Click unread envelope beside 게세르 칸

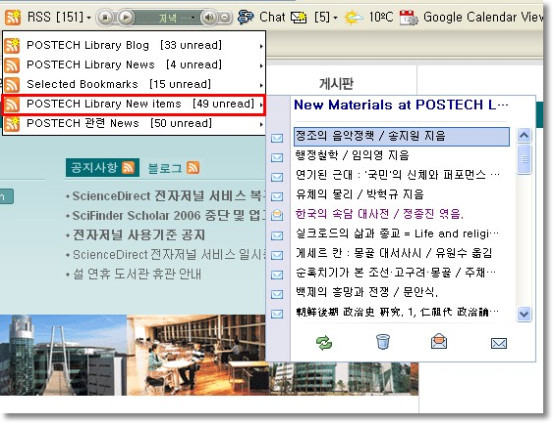[x=277, y=255]
